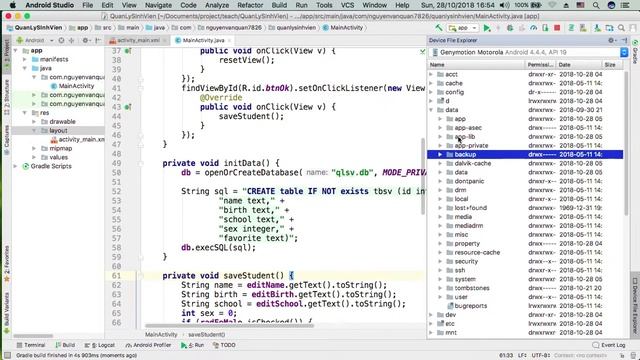This screenshot has height=360, width=640.
Task: Switch to the activity_main.xml editor tab
Action: (x=138, y=40)
